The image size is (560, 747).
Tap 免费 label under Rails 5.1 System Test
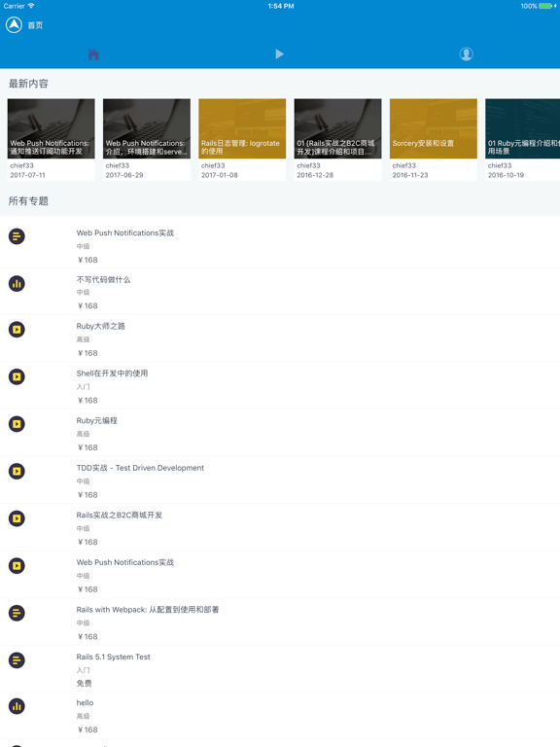tap(84, 683)
